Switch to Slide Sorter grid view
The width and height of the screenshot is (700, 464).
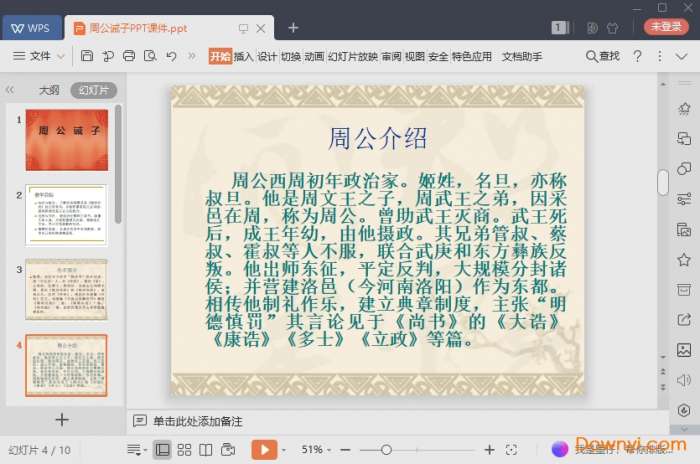coord(184,449)
